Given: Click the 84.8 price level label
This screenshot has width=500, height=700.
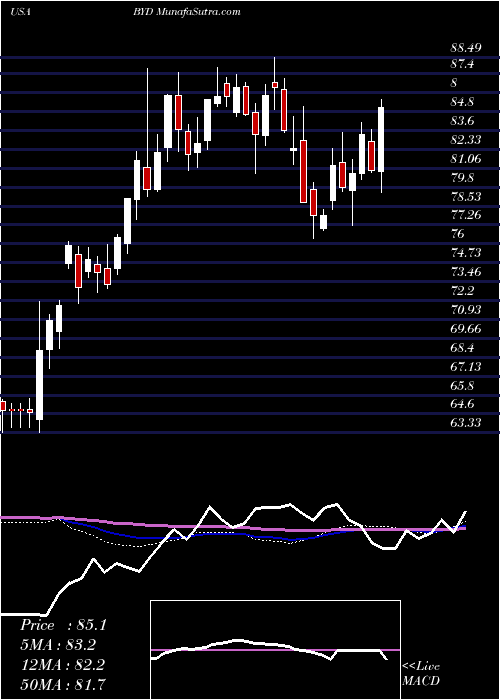Looking at the screenshot, I should (462, 102).
